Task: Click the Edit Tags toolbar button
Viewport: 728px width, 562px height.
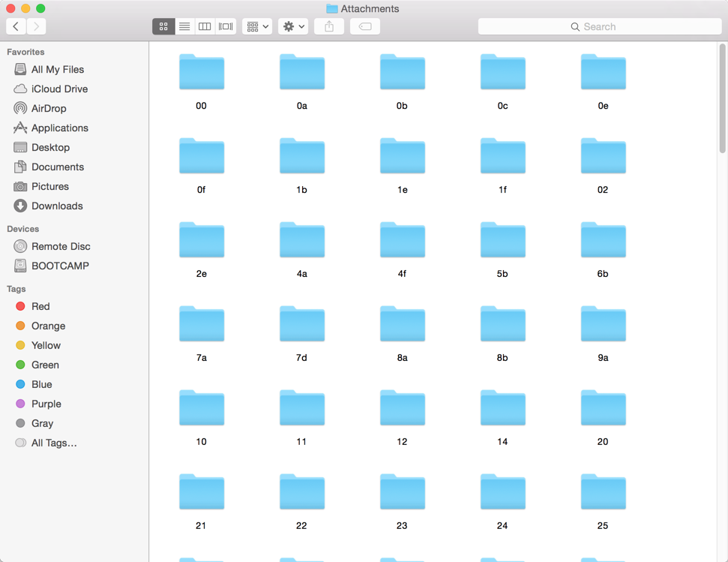Action: click(365, 26)
